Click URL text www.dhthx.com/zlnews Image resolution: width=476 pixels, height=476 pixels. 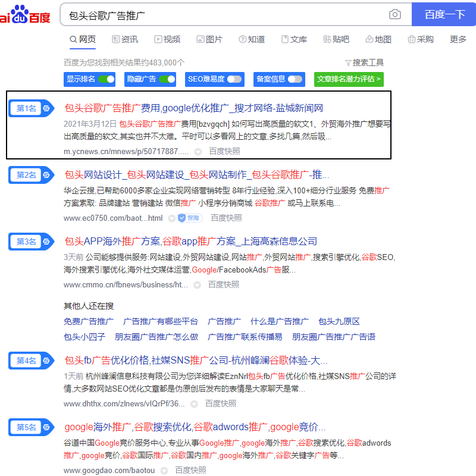coord(124,404)
